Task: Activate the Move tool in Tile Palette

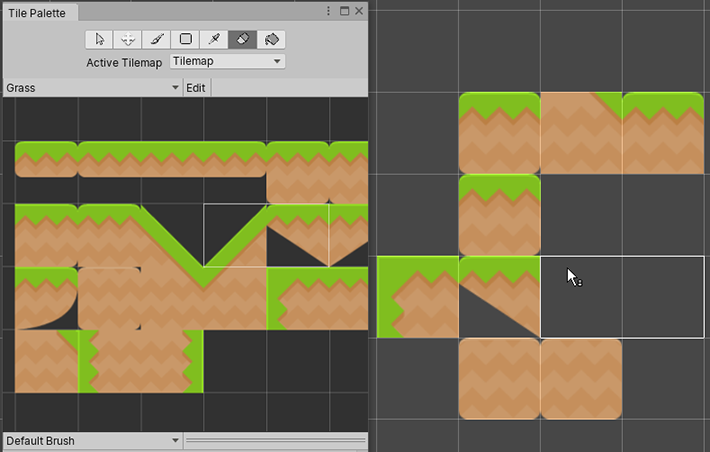Action: pos(128,39)
